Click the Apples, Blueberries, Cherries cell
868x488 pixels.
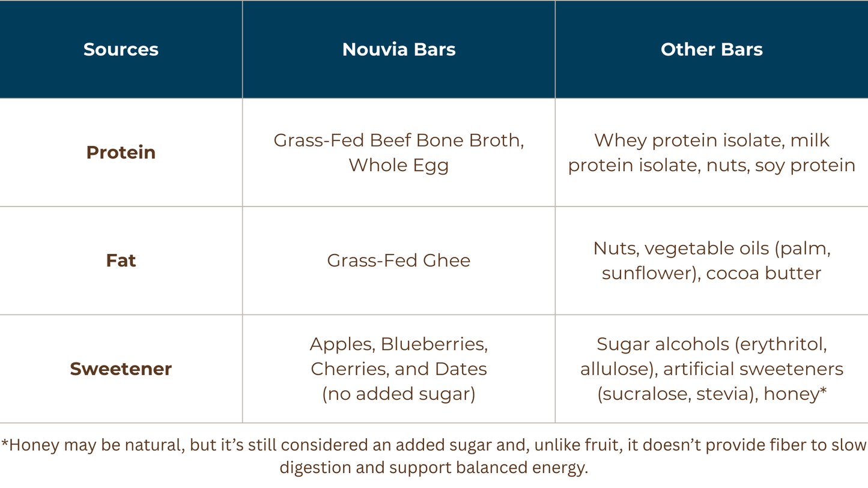click(x=399, y=369)
